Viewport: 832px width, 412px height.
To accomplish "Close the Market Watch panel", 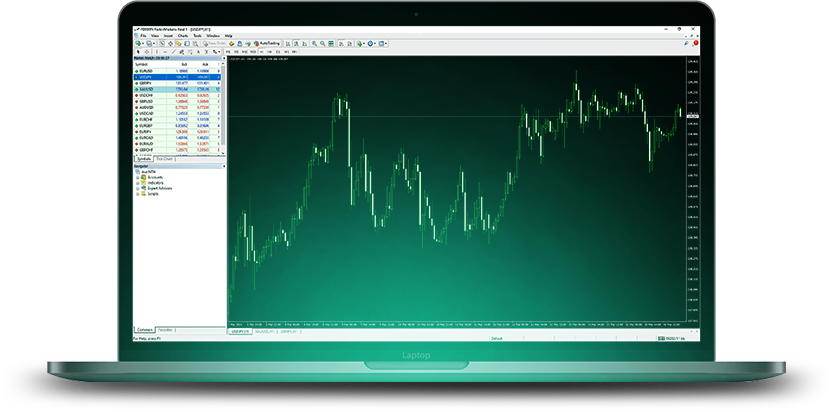I will click(223, 58).
